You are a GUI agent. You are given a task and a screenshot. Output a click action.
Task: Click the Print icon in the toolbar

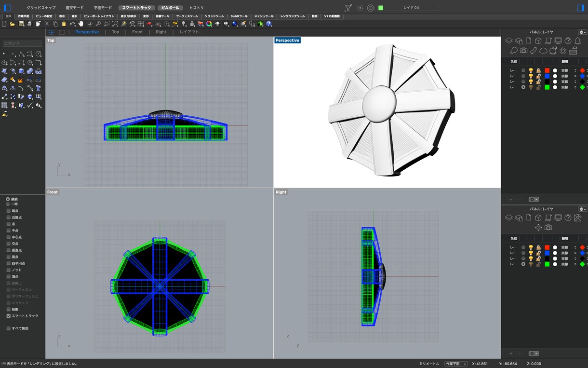coord(30,24)
